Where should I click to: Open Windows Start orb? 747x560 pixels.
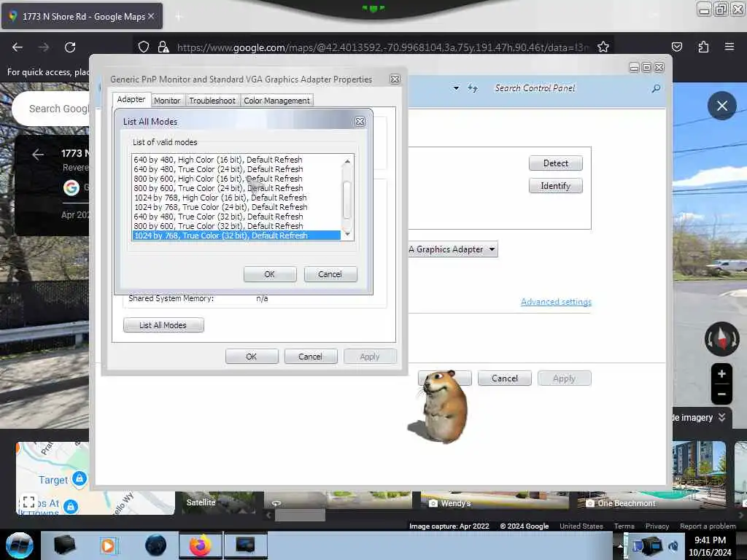click(x=19, y=545)
